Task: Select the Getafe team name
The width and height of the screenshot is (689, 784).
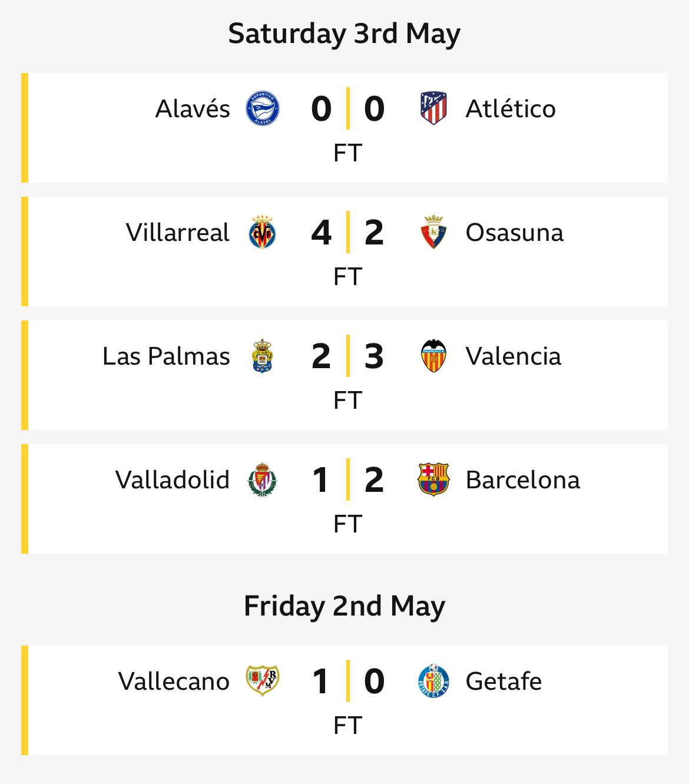Action: coord(504,682)
